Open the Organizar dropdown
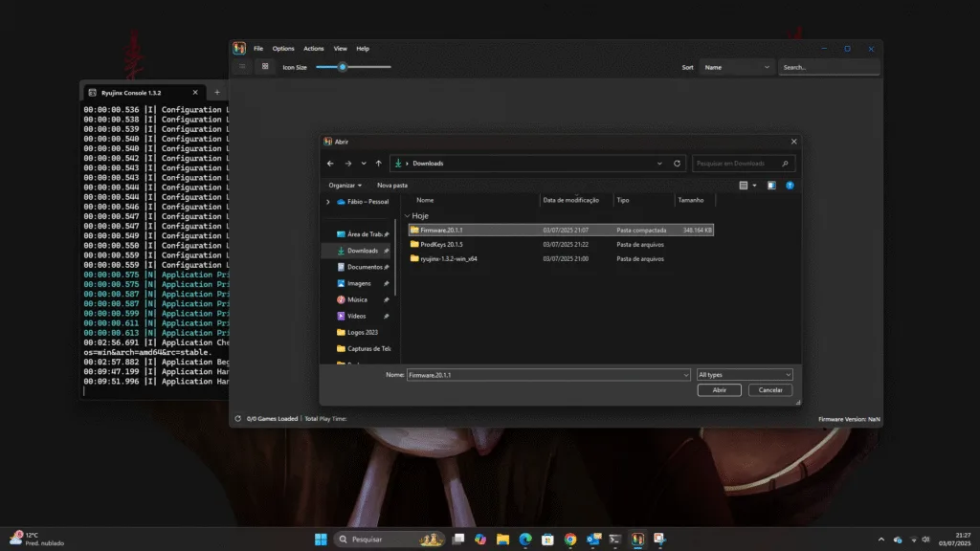980x551 pixels. pyautogui.click(x=345, y=186)
